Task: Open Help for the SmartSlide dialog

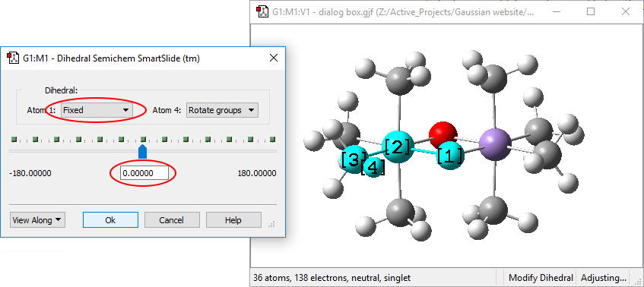Action: click(233, 219)
